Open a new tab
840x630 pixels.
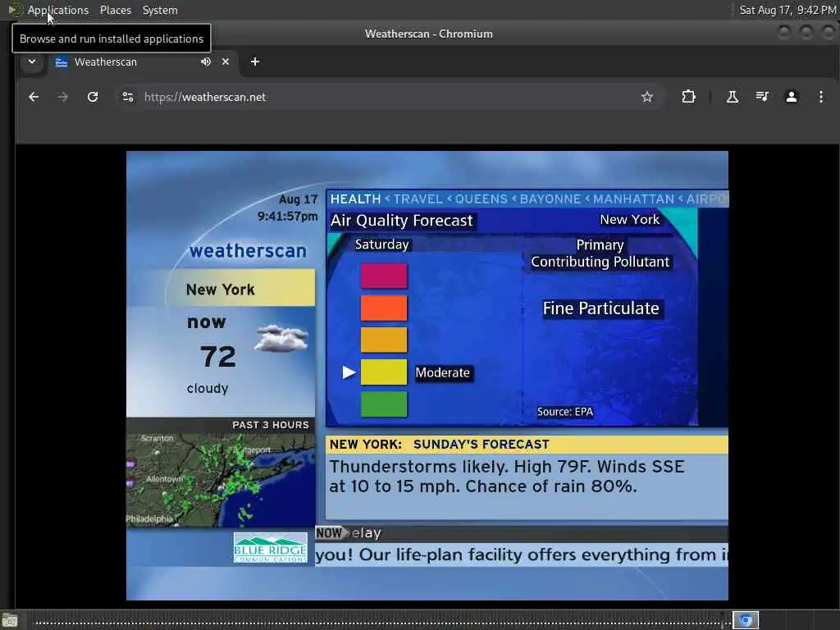tap(255, 62)
